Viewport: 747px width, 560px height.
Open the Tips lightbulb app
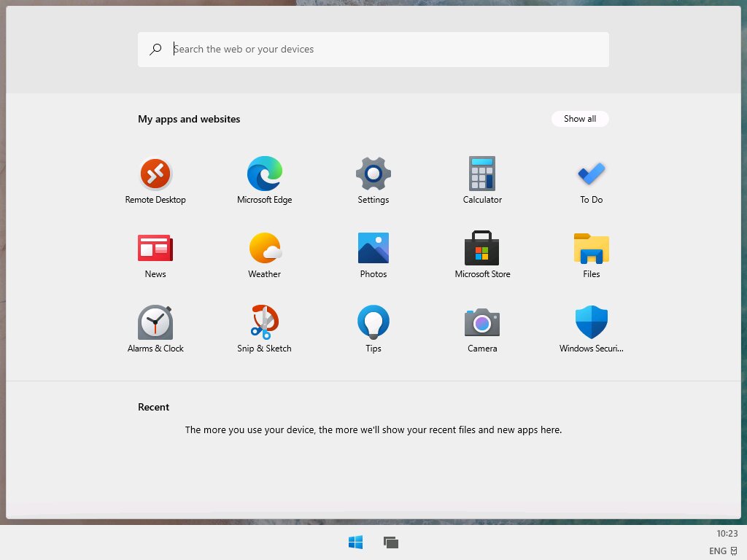[x=373, y=330]
